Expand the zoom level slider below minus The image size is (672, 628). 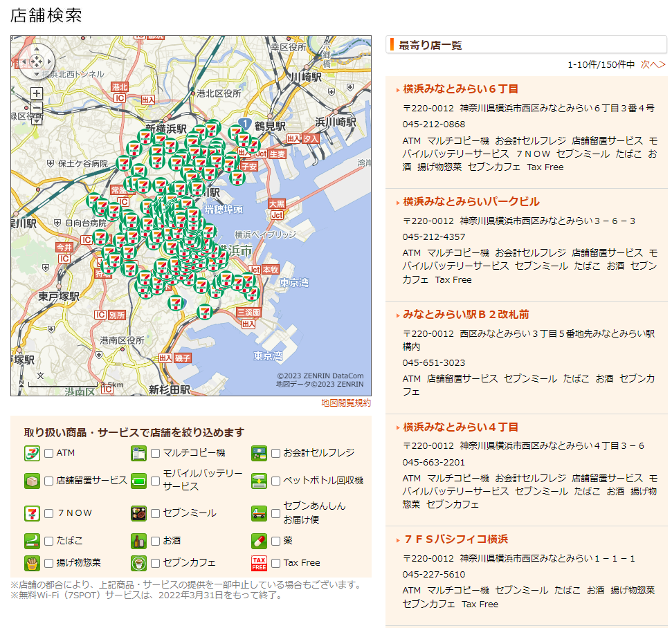click(x=37, y=120)
